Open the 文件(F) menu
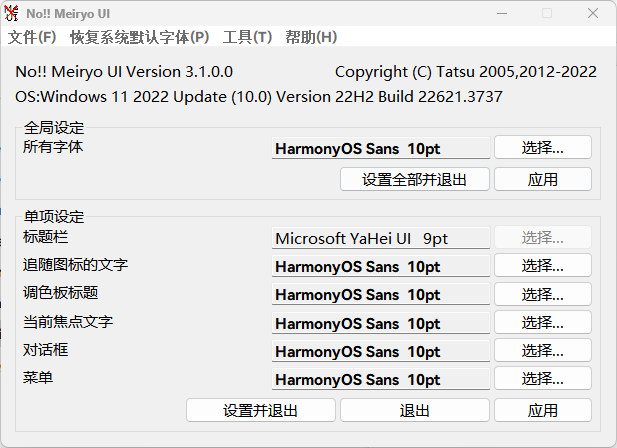617x448 pixels. tap(32, 37)
